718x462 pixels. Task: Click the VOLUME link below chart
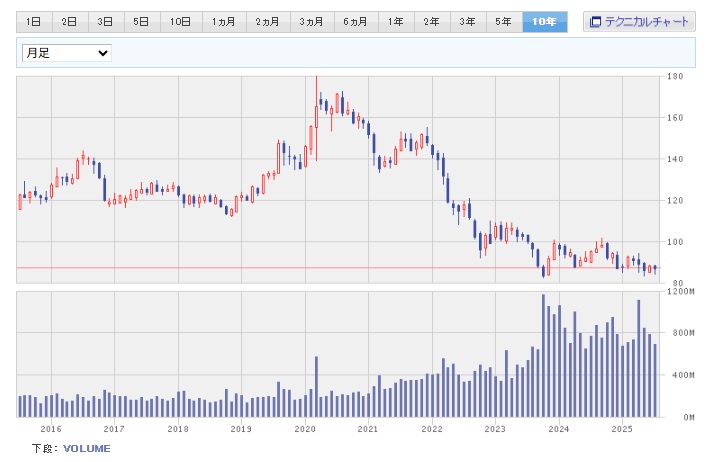(x=87, y=448)
